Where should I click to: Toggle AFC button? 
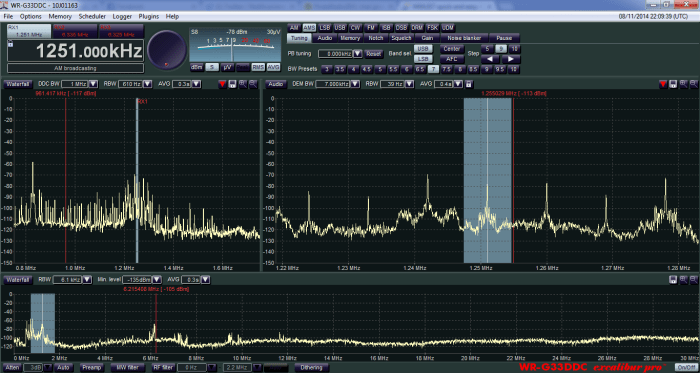tap(452, 59)
